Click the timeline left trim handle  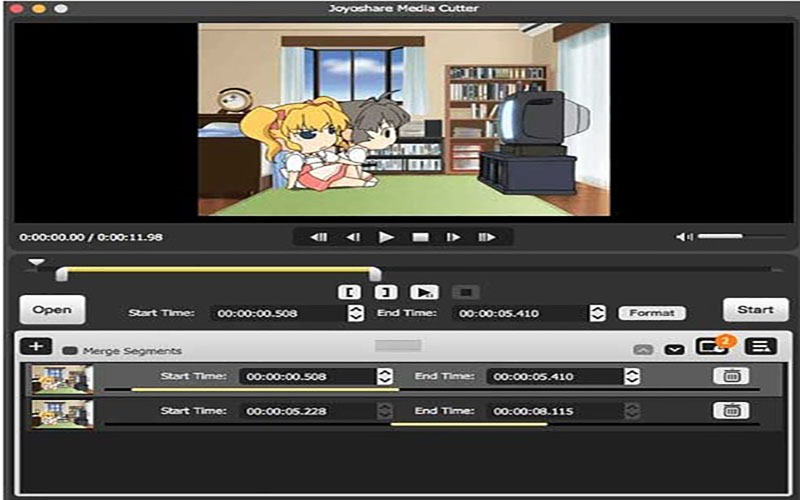click(x=62, y=274)
